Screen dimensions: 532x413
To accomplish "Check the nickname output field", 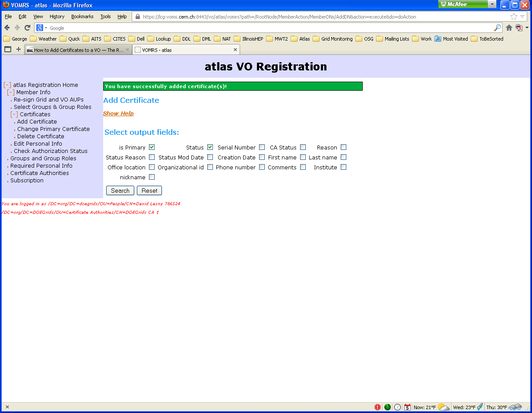I will [152, 177].
